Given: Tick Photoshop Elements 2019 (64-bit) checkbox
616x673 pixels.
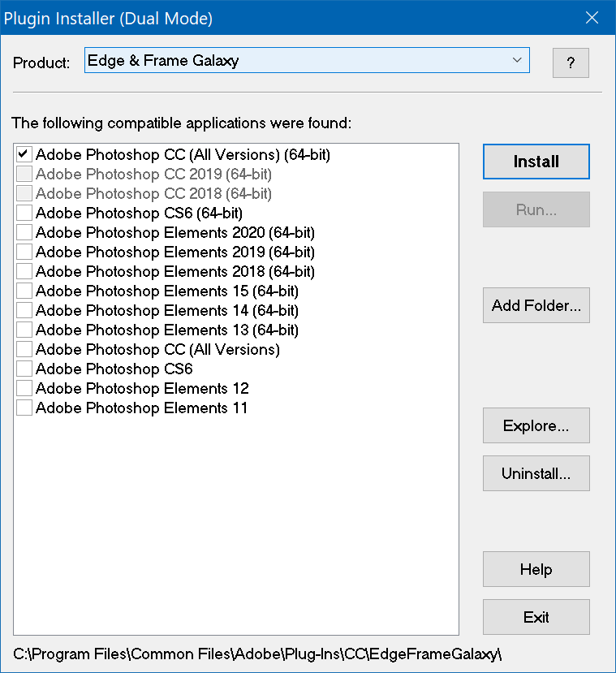Looking at the screenshot, I should pos(24,252).
